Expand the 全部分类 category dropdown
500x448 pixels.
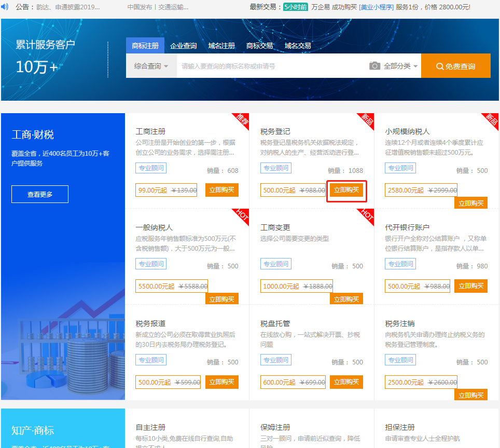coord(400,66)
